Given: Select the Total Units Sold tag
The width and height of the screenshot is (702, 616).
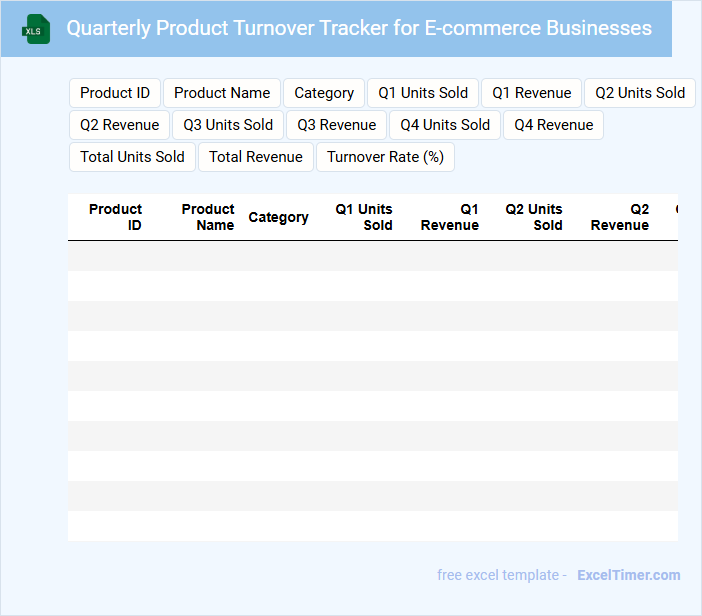Looking at the screenshot, I should (133, 157).
